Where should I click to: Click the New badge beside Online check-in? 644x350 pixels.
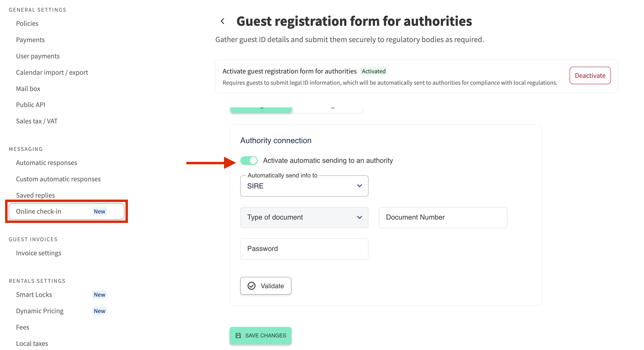tap(99, 212)
